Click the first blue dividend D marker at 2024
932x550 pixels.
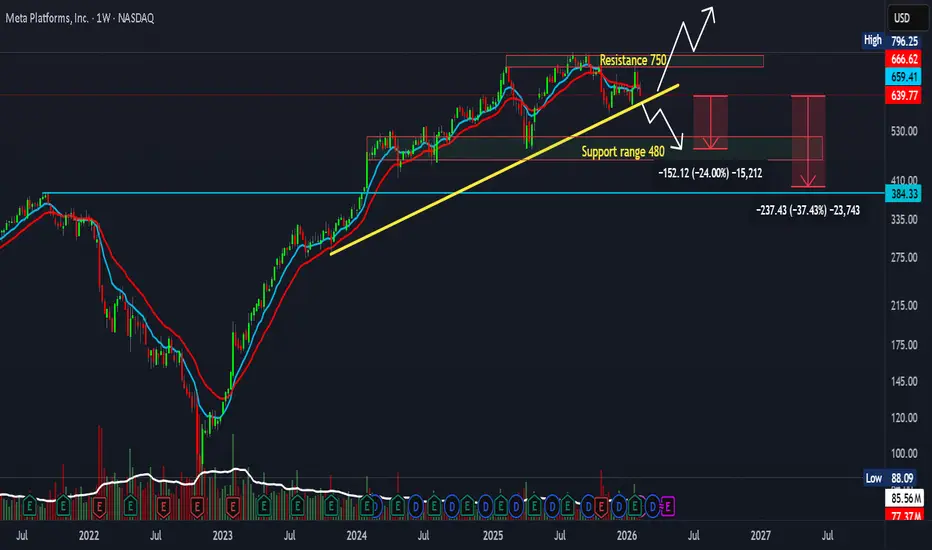pos(377,507)
